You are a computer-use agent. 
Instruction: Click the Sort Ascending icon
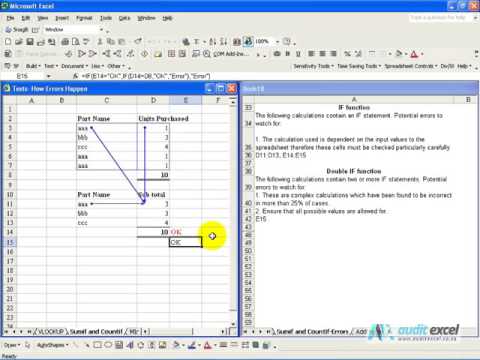coord(213,42)
